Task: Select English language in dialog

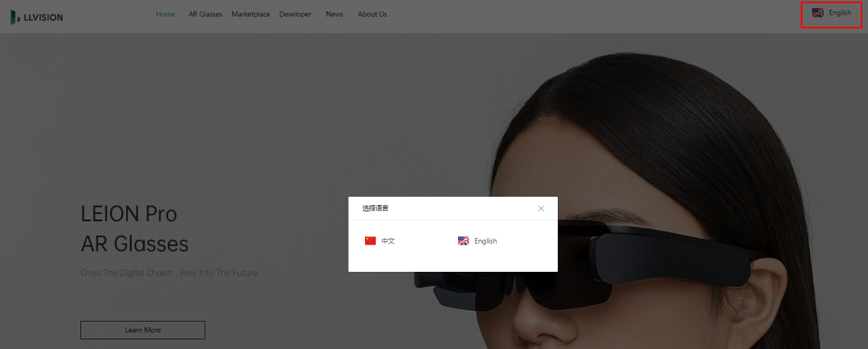Action: (x=477, y=241)
